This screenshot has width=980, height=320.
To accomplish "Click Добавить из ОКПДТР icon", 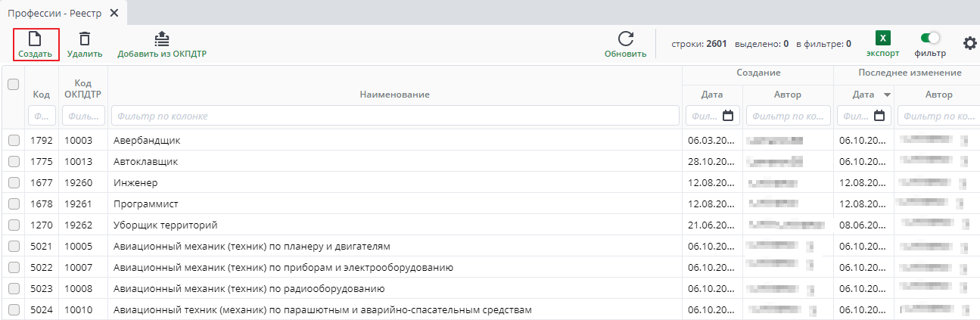I will pos(162,39).
